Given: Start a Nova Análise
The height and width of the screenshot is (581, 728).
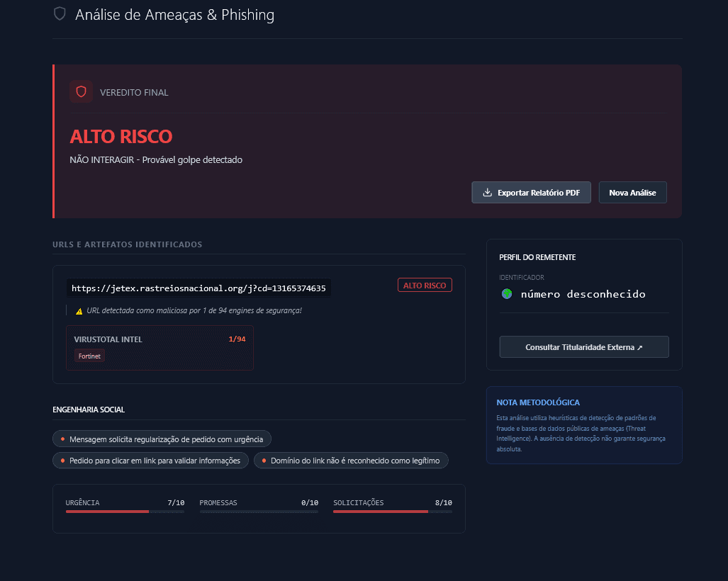Looking at the screenshot, I should click(x=632, y=193).
